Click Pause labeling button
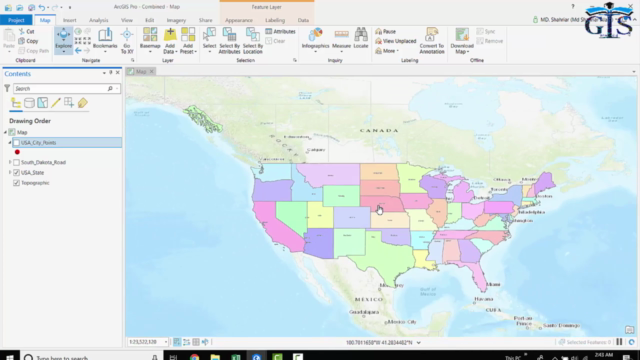640x360 pixels. click(385, 31)
